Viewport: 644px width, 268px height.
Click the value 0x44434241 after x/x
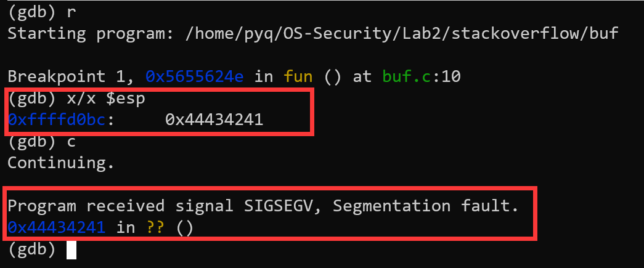[214, 120]
